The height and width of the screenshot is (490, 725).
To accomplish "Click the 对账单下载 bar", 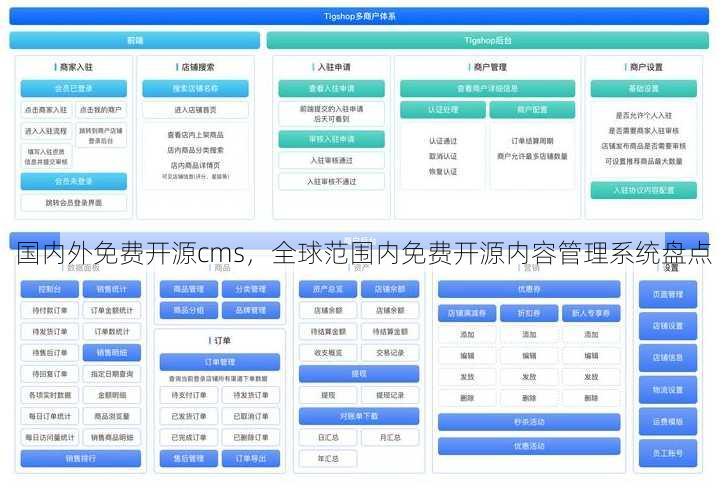I will coord(359,416).
